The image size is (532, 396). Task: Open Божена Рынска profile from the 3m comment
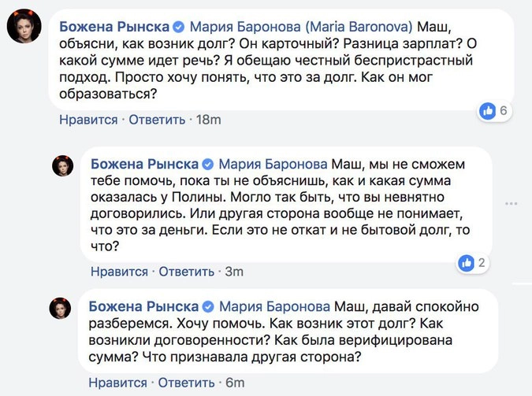coord(145,165)
